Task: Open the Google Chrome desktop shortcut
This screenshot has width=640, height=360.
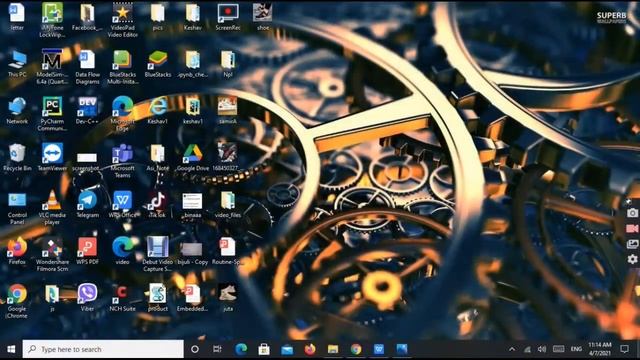Action: [x=17, y=301]
